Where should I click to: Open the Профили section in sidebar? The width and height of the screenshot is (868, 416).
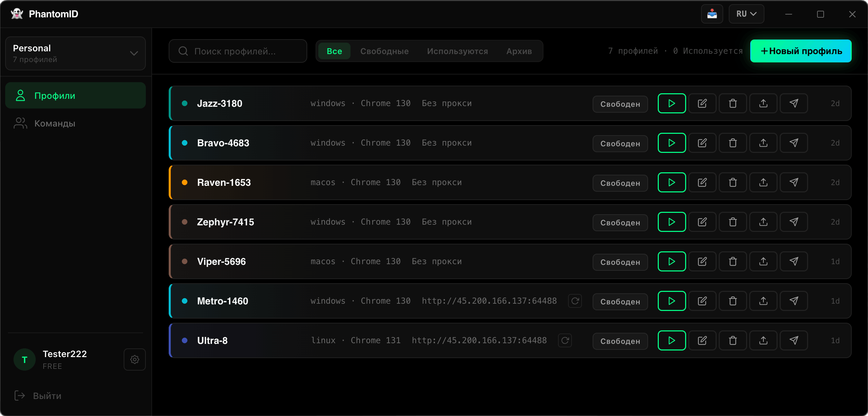(55, 95)
